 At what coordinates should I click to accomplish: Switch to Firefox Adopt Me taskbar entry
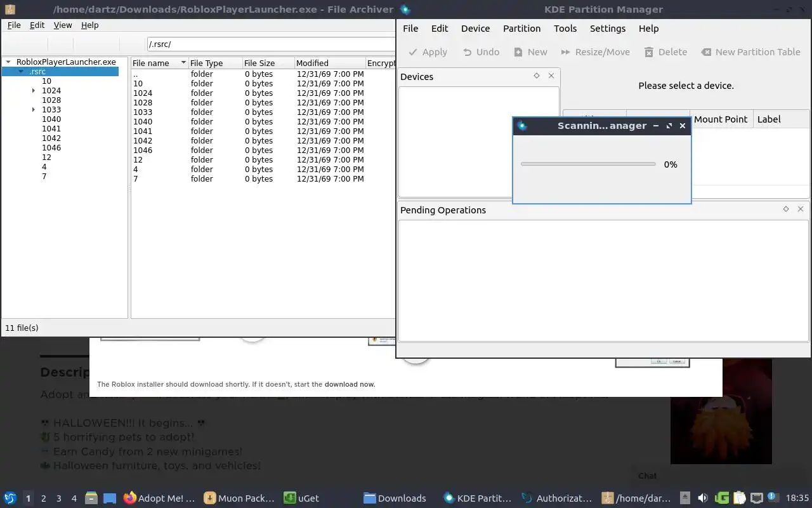pos(159,498)
